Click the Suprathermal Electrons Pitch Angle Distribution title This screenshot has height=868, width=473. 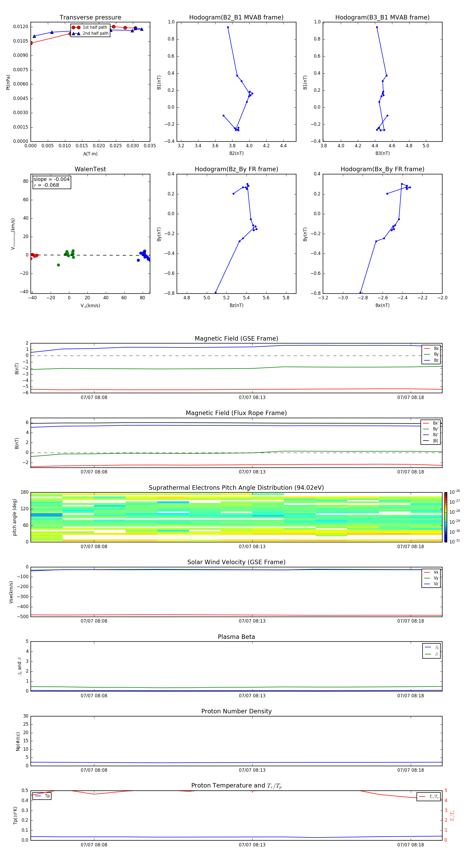(x=236, y=488)
